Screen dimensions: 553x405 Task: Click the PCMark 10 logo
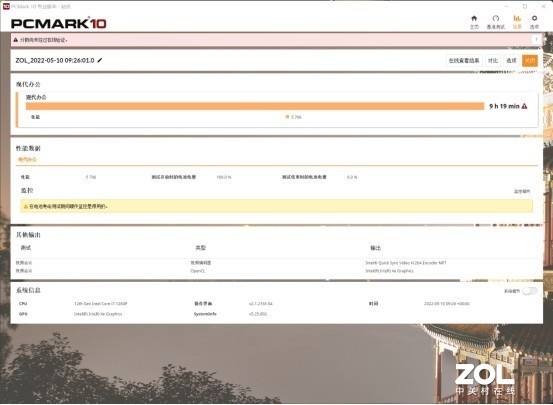tap(59, 23)
